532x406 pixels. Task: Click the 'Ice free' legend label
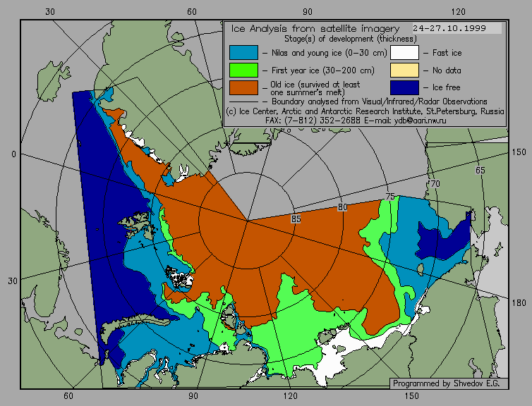pos(446,87)
